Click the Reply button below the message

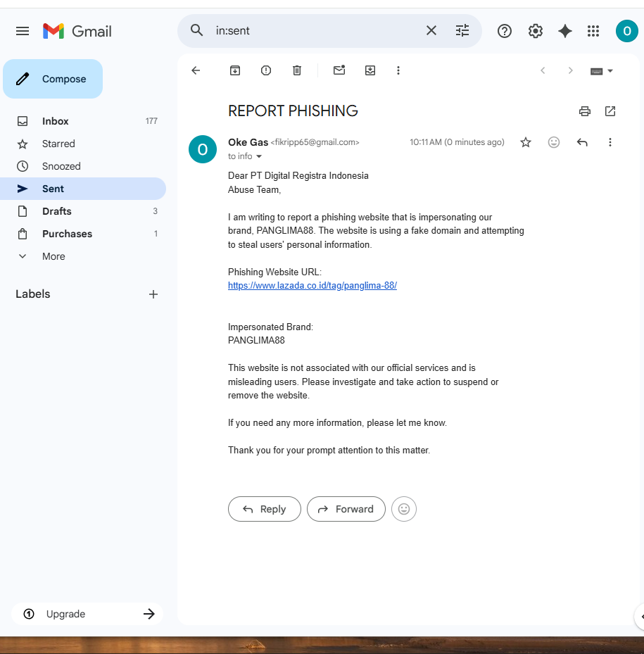coord(265,509)
